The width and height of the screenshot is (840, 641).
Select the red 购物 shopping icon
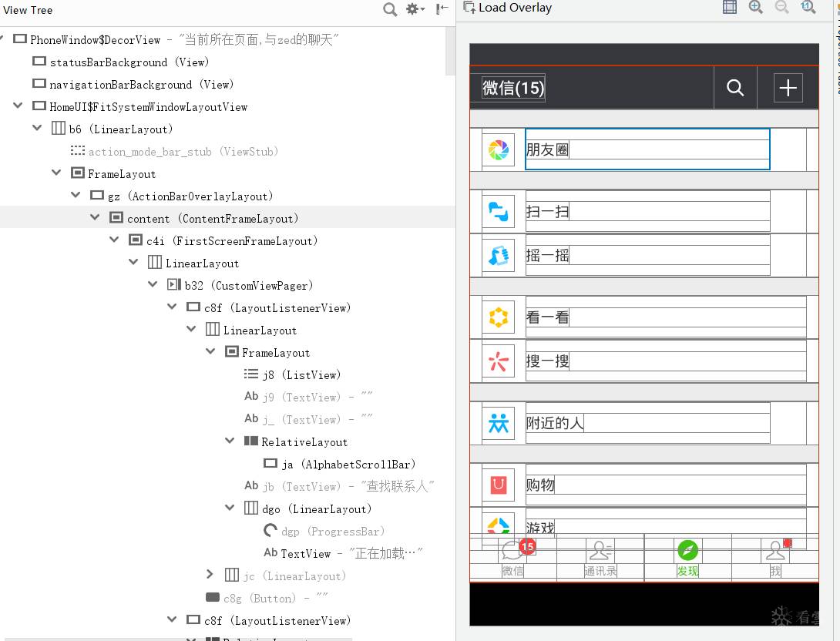point(498,485)
